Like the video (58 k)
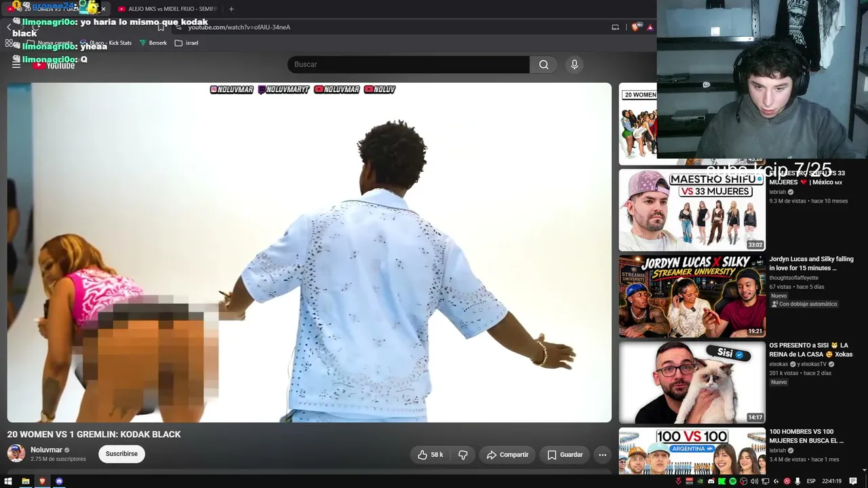The width and height of the screenshot is (868, 488). tap(430, 455)
